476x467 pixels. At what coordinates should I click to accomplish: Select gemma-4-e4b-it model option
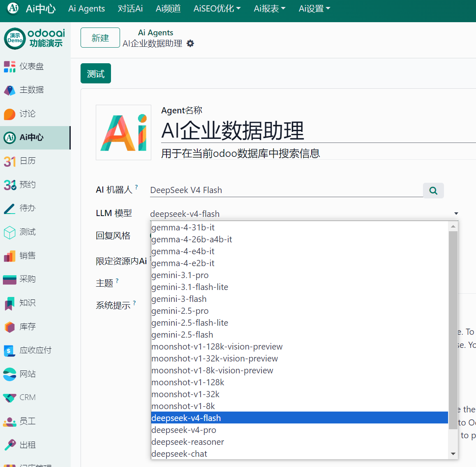pos(299,251)
